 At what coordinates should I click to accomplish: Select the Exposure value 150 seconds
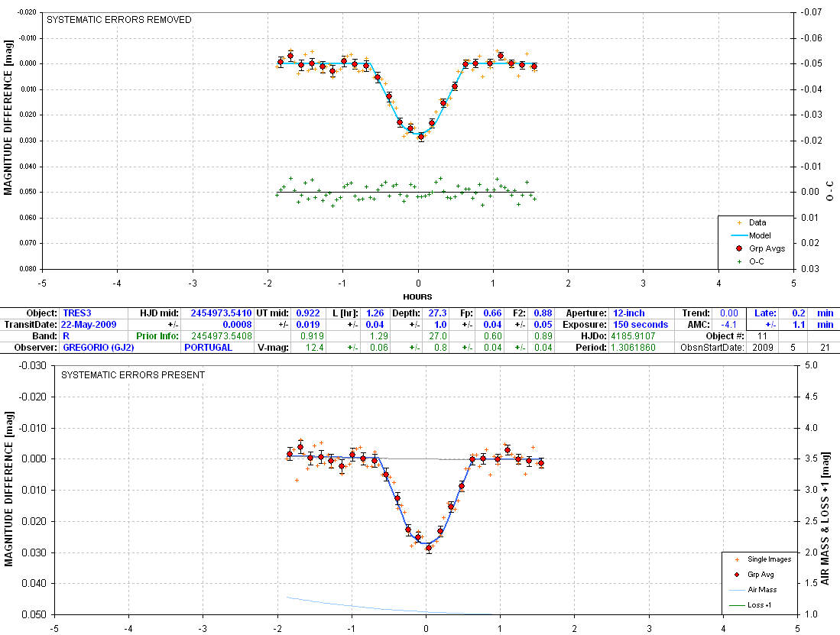click(x=641, y=325)
